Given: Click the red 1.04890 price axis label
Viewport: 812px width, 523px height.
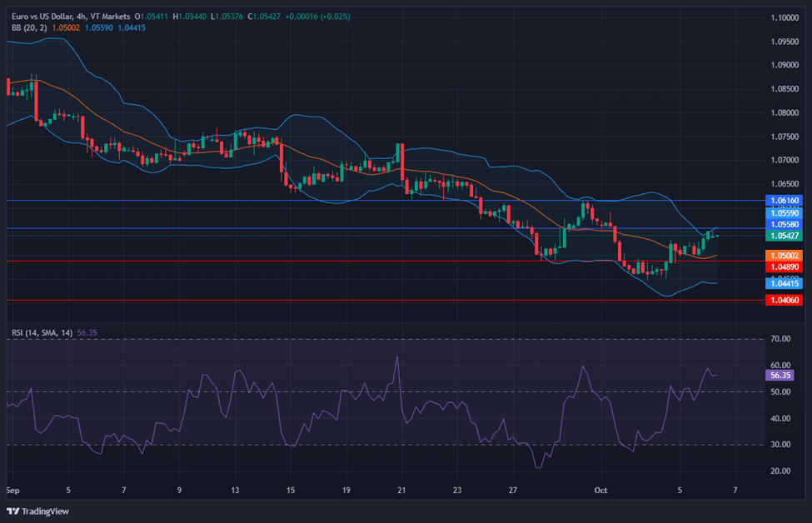Looking at the screenshot, I should [785, 266].
